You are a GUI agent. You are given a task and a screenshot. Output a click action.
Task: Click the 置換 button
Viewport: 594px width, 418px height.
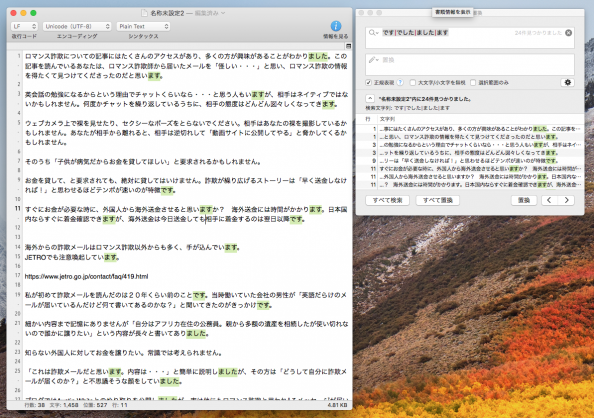(524, 200)
